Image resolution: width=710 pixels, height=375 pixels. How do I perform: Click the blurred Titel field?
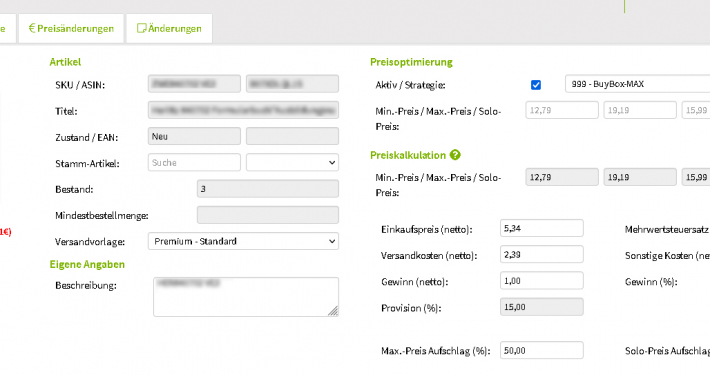243,110
